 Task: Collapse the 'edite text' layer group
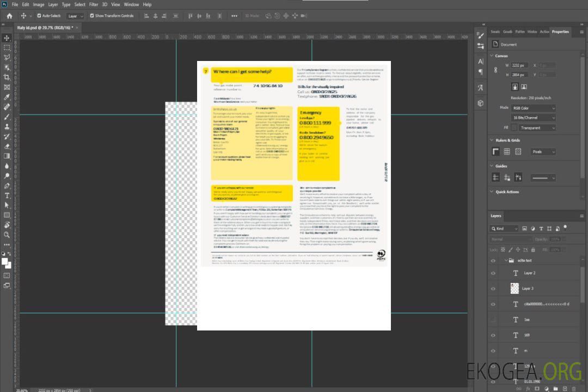point(505,260)
